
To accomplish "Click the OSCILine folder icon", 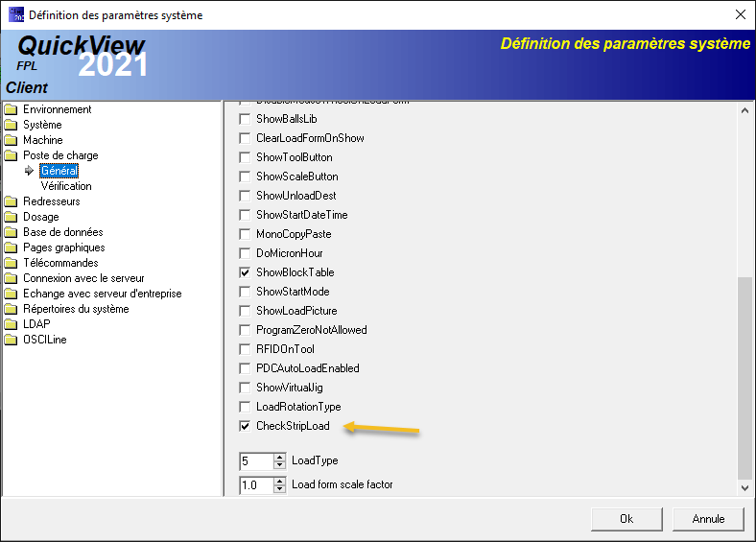I will coord(11,340).
